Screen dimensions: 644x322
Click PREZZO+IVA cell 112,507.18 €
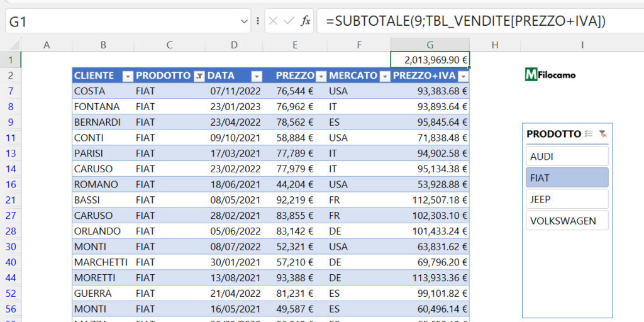click(x=430, y=200)
